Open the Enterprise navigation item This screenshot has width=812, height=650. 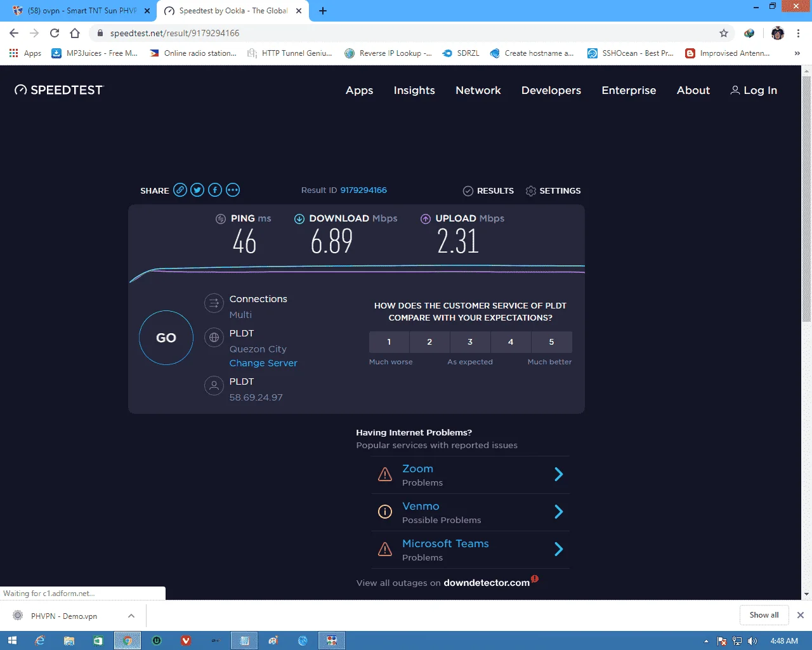click(629, 90)
